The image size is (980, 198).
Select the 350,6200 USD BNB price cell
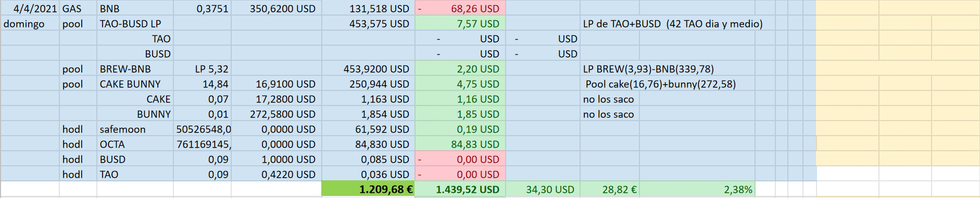tap(277, 8)
